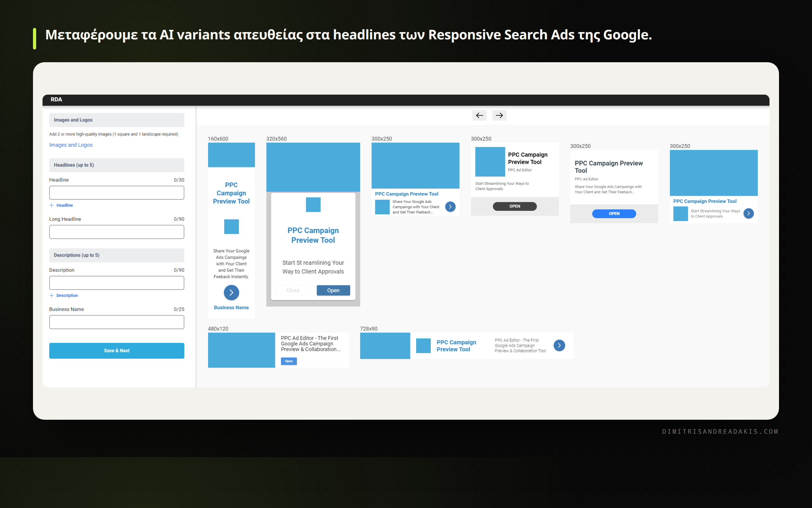
Task: Click the Headlines (up to 5) section header
Action: pyautogui.click(x=116, y=165)
